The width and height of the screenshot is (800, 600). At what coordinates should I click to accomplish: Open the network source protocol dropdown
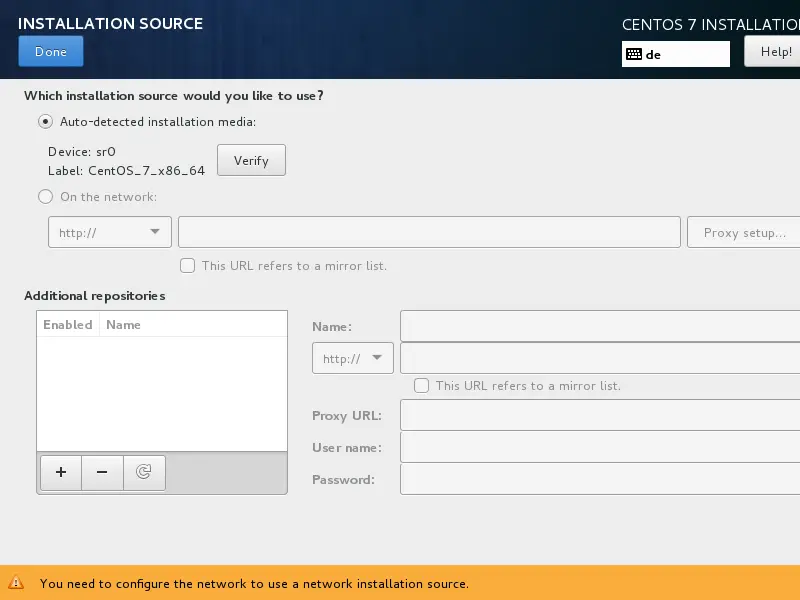109,232
